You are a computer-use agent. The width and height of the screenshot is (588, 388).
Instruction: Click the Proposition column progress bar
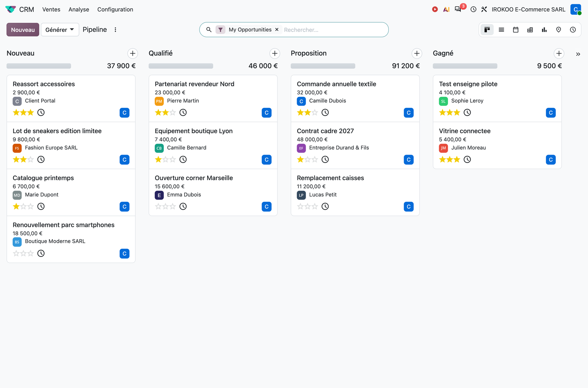323,66
